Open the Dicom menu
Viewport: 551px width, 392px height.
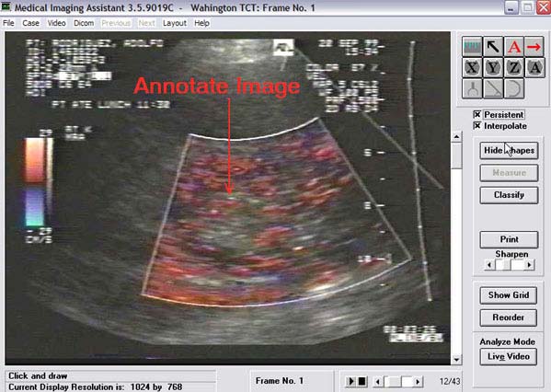point(84,23)
